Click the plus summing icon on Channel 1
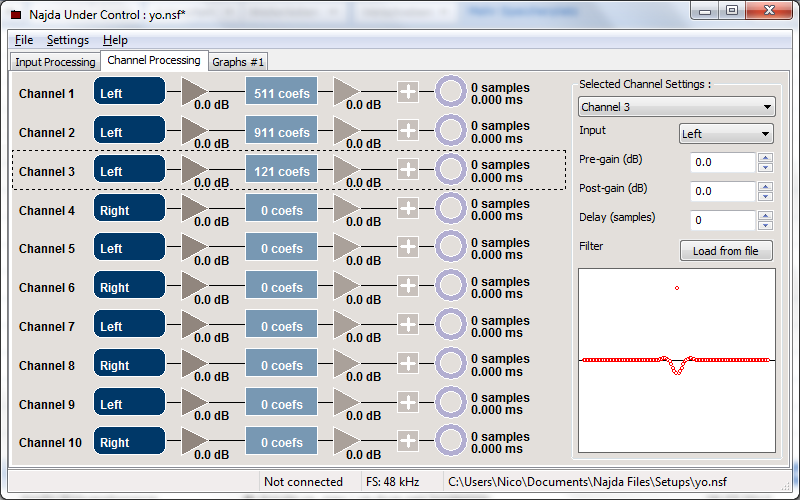The height and width of the screenshot is (500, 800). (x=408, y=92)
